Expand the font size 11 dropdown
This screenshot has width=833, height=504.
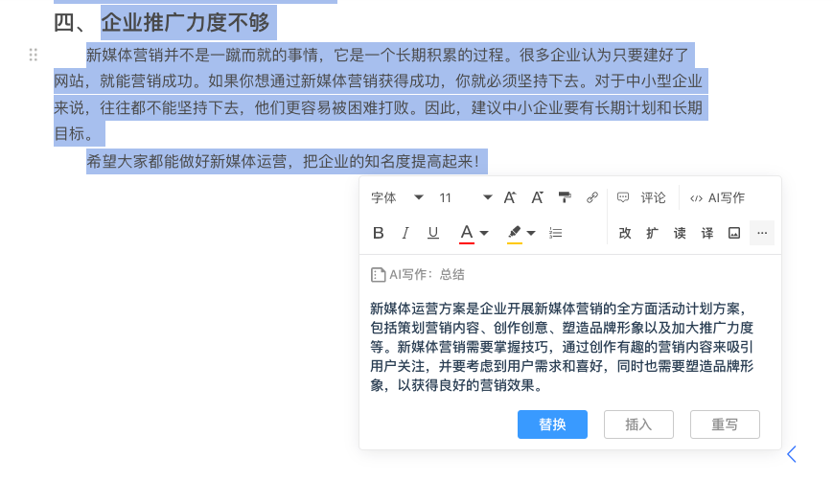(487, 197)
